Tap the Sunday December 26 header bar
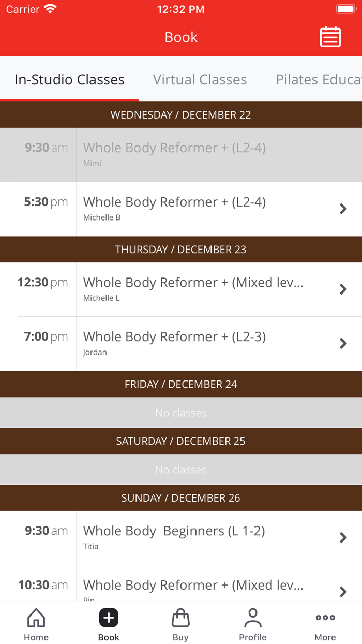Image resolution: width=362 pixels, height=644 pixels. (181, 497)
